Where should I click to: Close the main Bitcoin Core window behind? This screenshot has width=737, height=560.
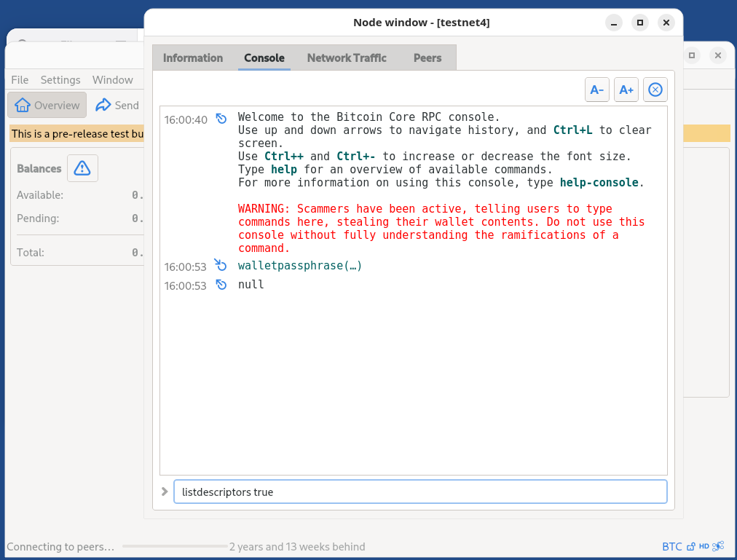718,55
